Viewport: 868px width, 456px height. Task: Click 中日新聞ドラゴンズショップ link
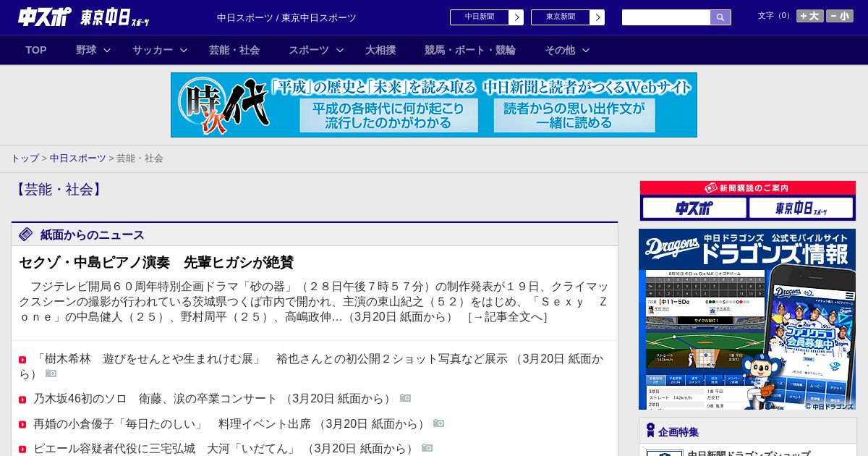(749, 453)
